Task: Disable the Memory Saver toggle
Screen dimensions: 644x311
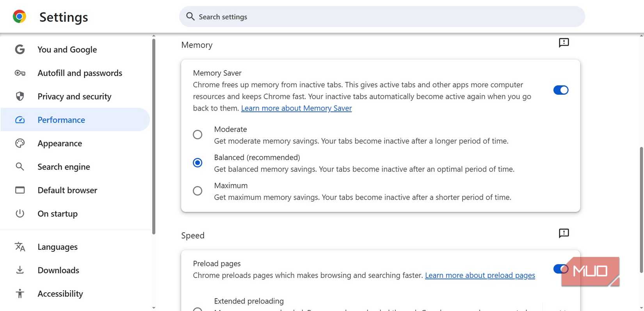Action: (560, 90)
